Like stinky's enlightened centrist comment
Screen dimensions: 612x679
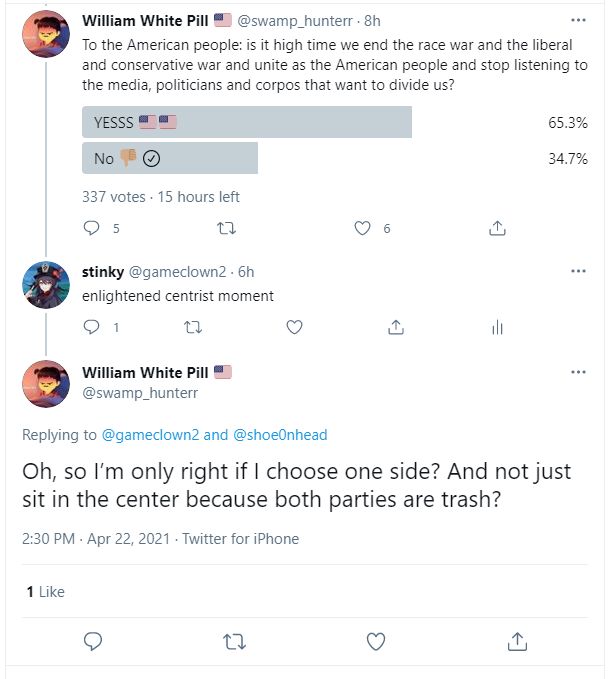[x=294, y=327]
